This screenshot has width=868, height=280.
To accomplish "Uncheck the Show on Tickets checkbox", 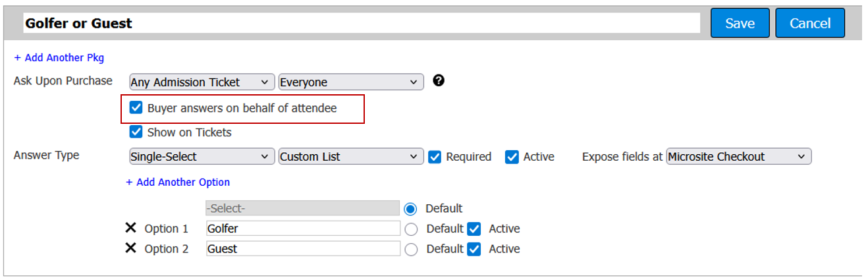I will (136, 132).
